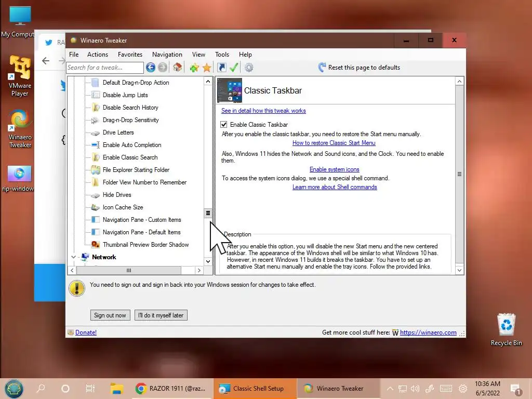Viewport: 532px width, 399px height.
Task: Go to the Home page icon
Action: (x=177, y=68)
